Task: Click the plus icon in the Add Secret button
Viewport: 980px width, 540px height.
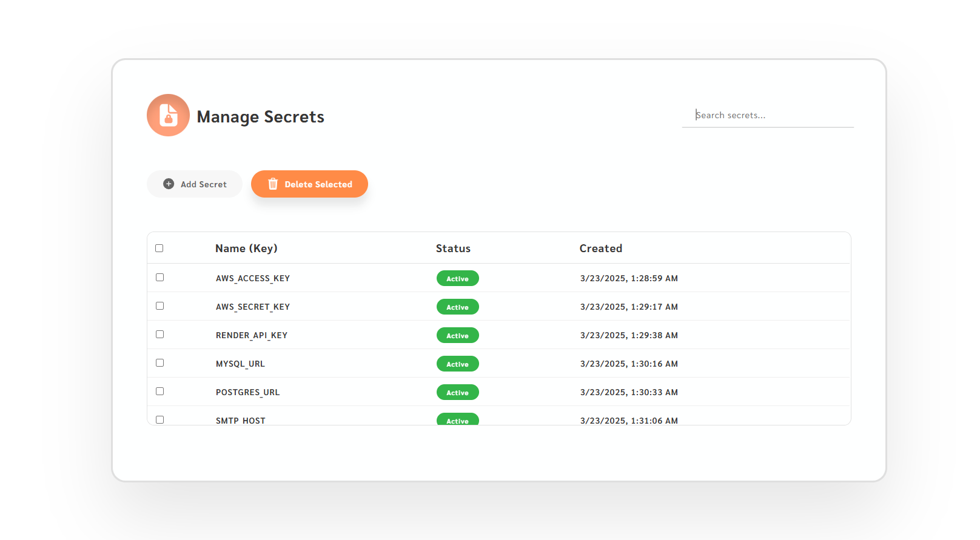Action: click(x=169, y=184)
